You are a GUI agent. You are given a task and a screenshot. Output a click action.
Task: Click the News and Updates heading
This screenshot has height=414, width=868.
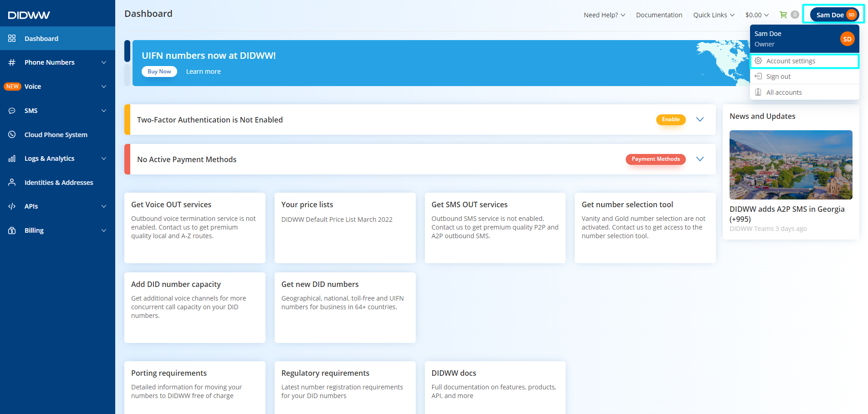(762, 116)
